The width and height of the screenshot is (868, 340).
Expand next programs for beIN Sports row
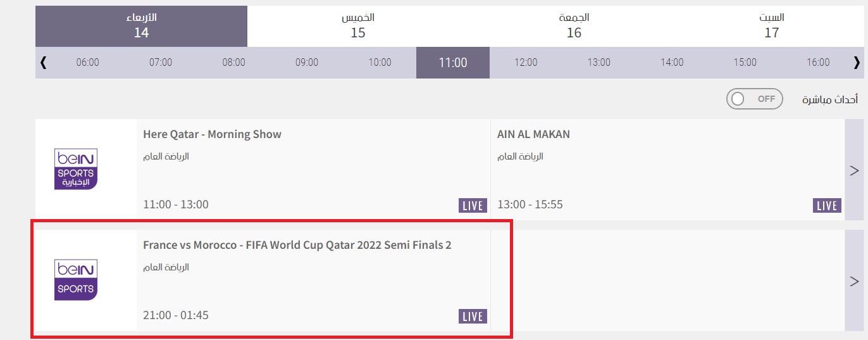click(854, 280)
